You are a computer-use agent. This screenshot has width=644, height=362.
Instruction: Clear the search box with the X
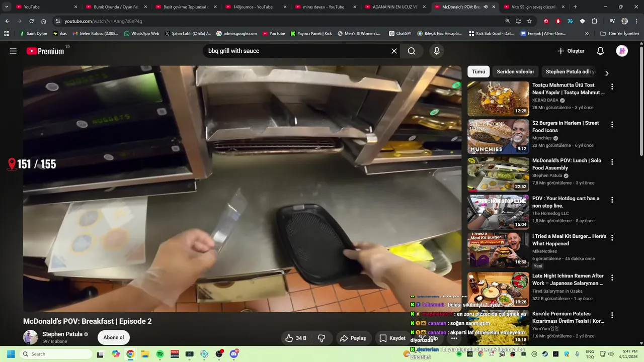point(394,51)
